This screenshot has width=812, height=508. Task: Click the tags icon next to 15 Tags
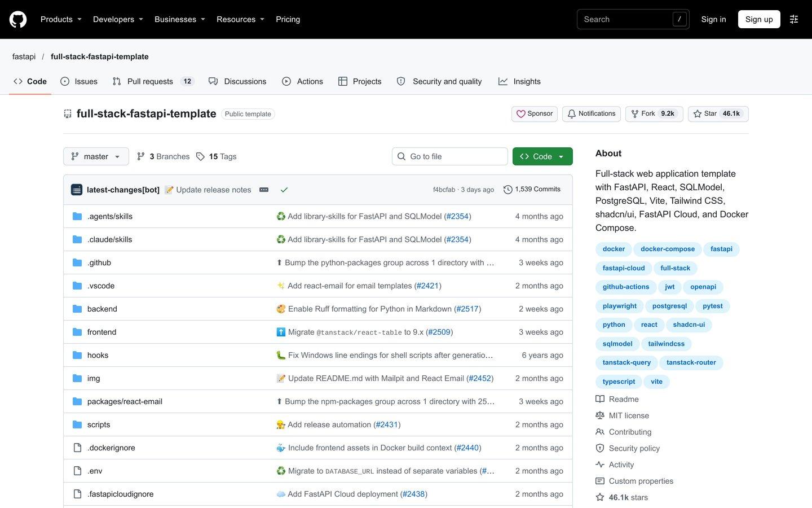200,156
